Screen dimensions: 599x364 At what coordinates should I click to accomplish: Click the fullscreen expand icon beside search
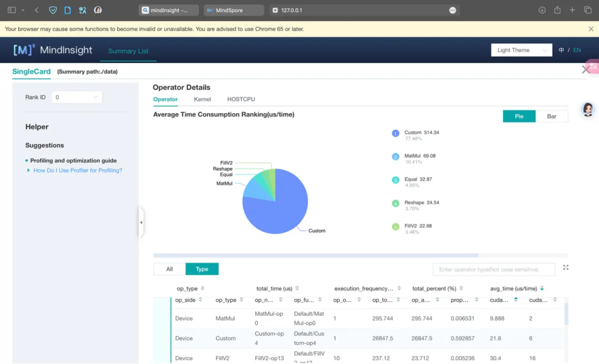point(566,268)
